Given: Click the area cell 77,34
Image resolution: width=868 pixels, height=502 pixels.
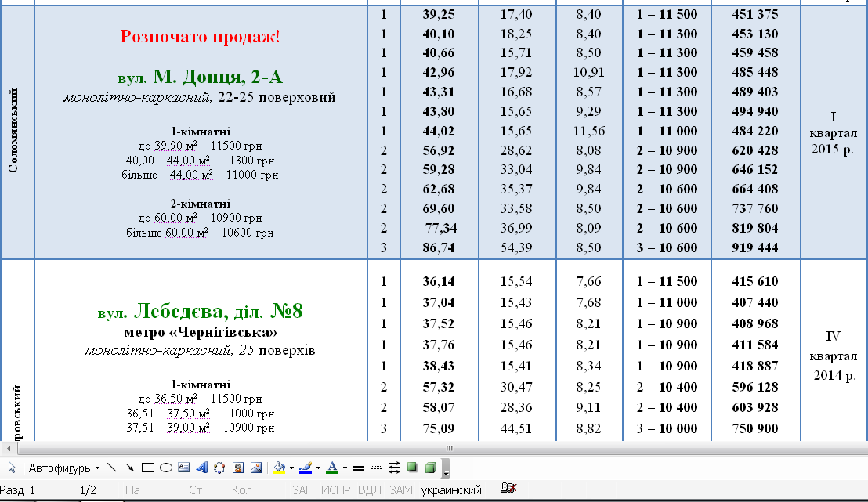Looking at the screenshot, I should [x=440, y=228].
